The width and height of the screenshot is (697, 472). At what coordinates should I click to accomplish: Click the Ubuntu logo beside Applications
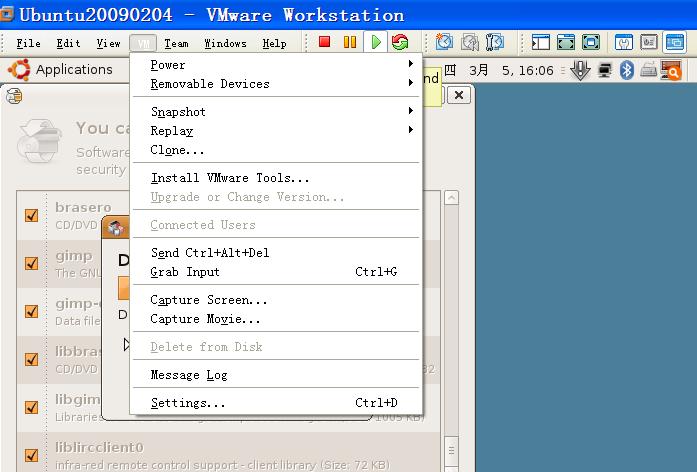pos(19,70)
